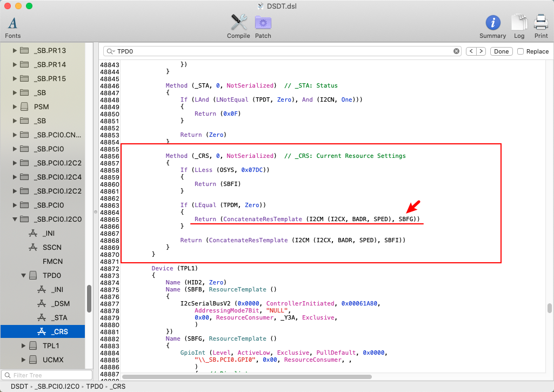Expand the UCMX tree node
Screen dimensions: 554x392
pyautogui.click(x=24, y=360)
